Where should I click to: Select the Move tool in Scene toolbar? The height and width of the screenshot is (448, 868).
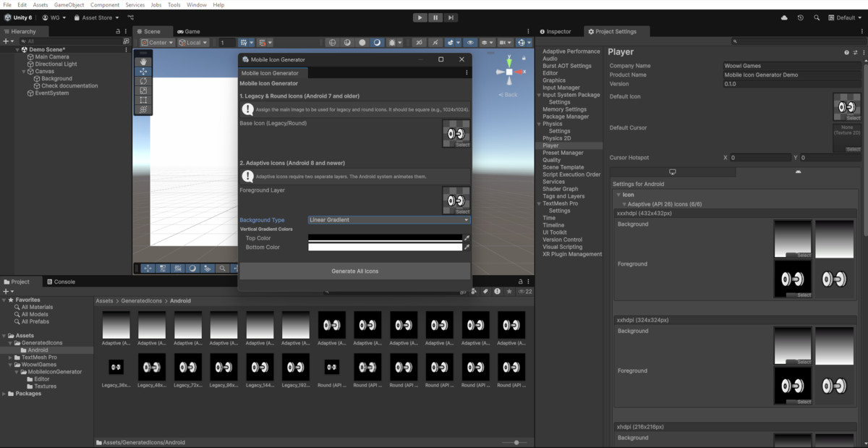pyautogui.click(x=143, y=72)
